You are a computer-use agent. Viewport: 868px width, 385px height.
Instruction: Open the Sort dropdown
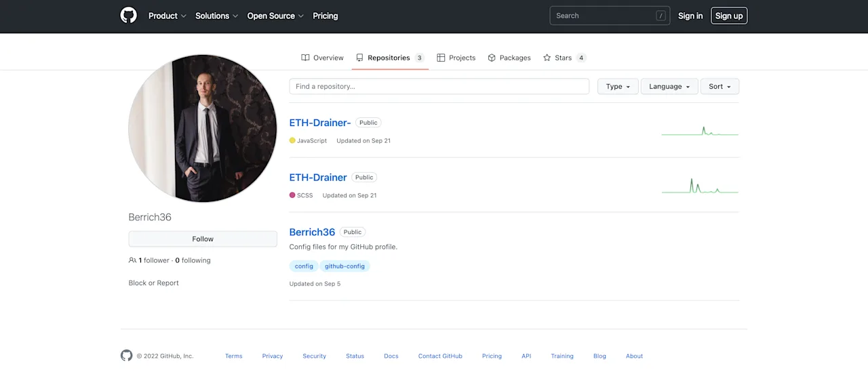pos(719,86)
